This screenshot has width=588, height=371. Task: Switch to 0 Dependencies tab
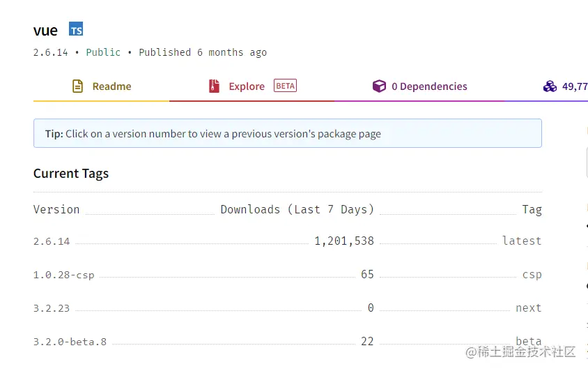pos(419,86)
